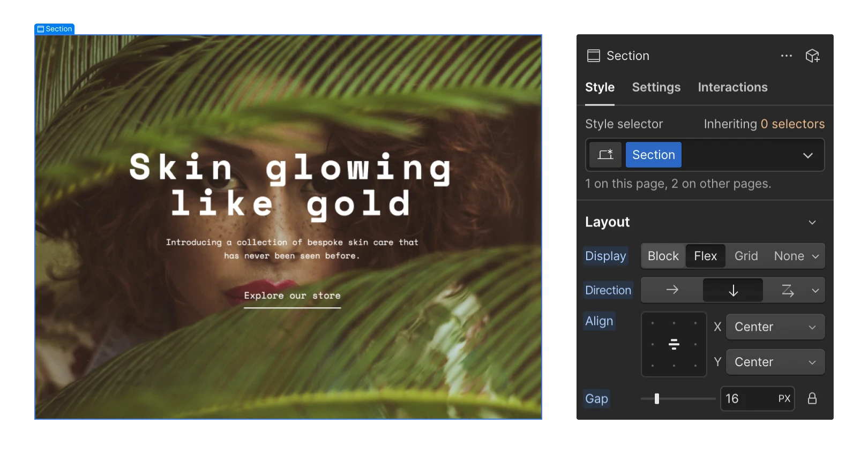Open the three-dots more options menu

[786, 56]
